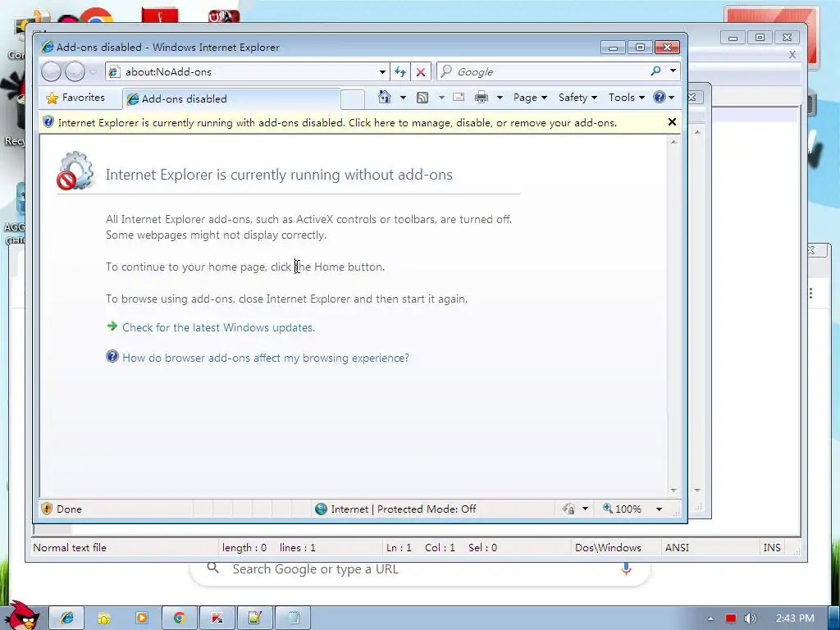Expand the Print dropdown arrow

pos(500,98)
